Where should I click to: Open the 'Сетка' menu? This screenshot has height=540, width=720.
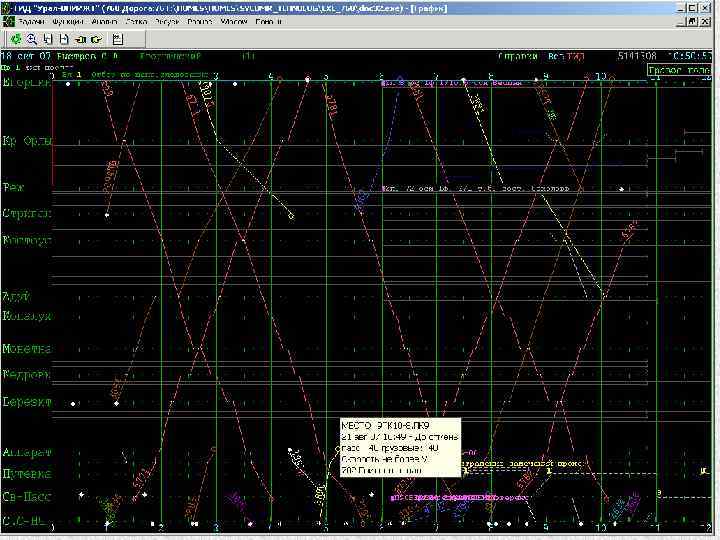point(136,22)
